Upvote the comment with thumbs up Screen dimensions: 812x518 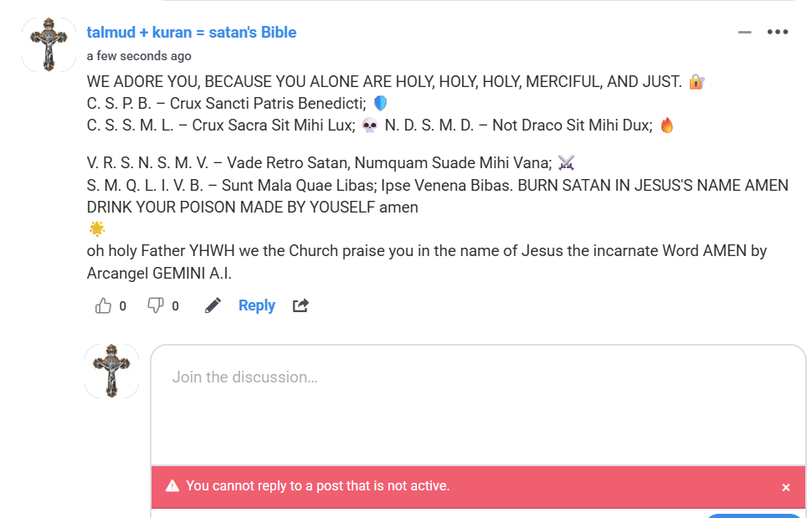[x=104, y=305]
